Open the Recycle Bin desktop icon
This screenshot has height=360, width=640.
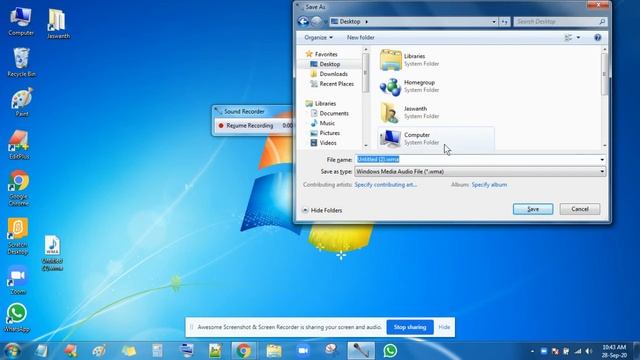(21, 62)
